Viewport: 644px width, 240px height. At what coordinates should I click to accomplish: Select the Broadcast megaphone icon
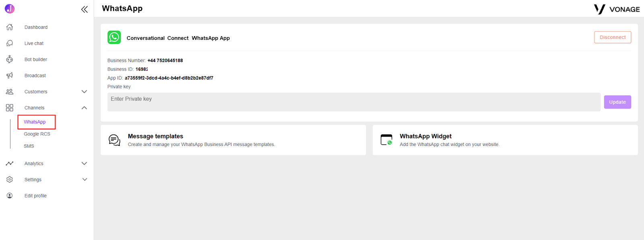pyautogui.click(x=10, y=75)
